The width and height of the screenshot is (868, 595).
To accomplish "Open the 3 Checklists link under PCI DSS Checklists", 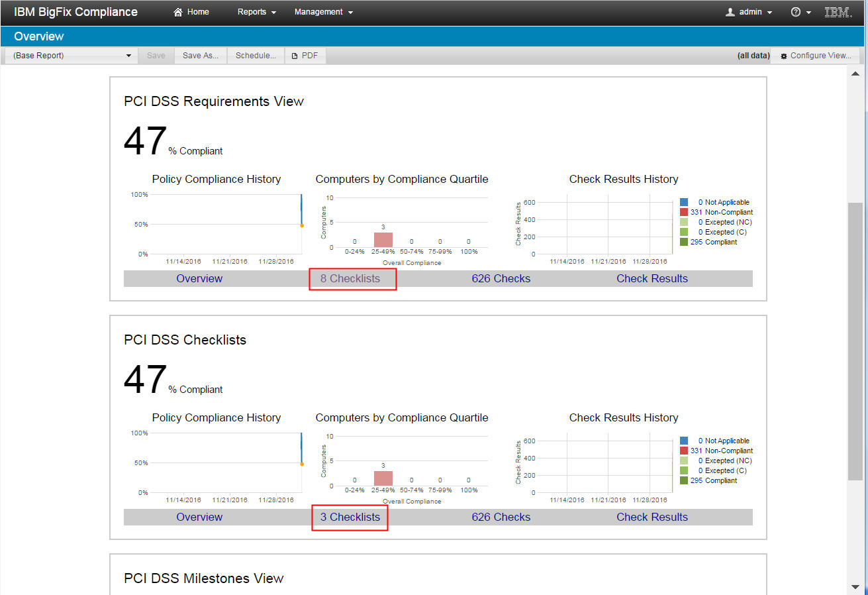I will point(350,517).
